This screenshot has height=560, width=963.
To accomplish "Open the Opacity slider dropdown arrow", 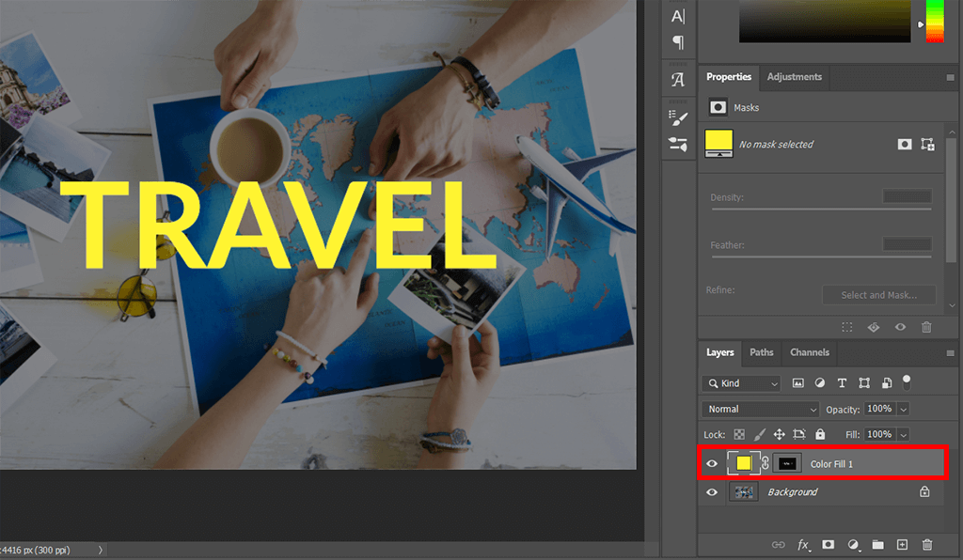I will 904,409.
